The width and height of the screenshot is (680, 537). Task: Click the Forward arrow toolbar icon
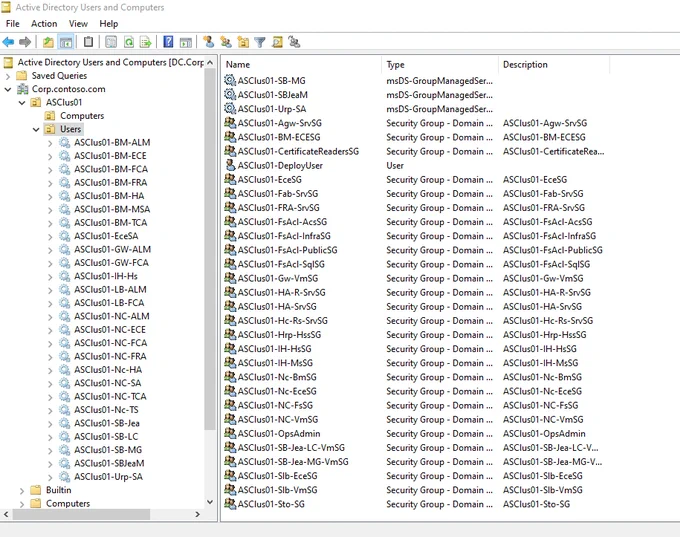click(25, 42)
